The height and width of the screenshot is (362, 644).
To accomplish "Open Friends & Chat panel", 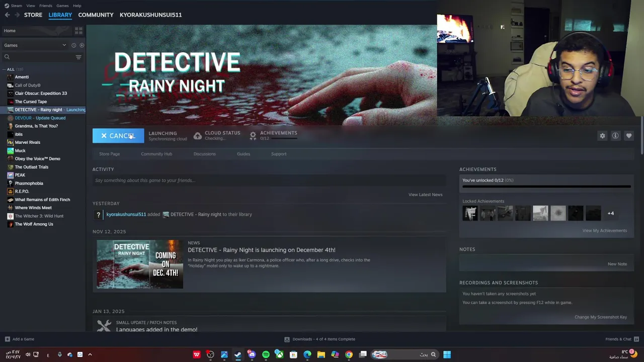I will tap(622, 339).
